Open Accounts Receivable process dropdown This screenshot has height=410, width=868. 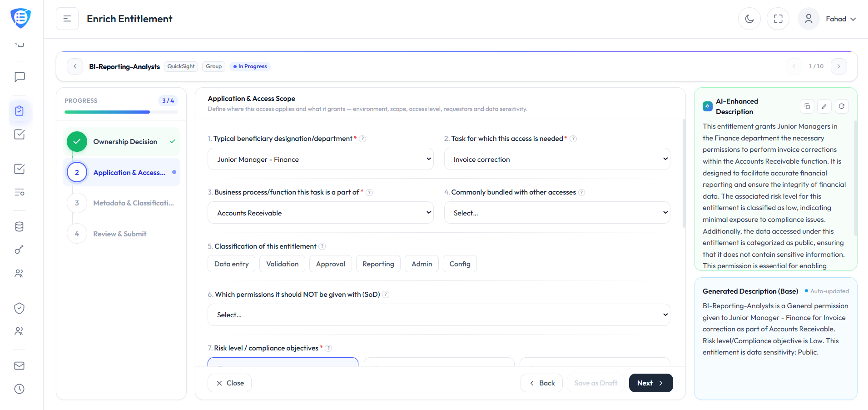(321, 213)
